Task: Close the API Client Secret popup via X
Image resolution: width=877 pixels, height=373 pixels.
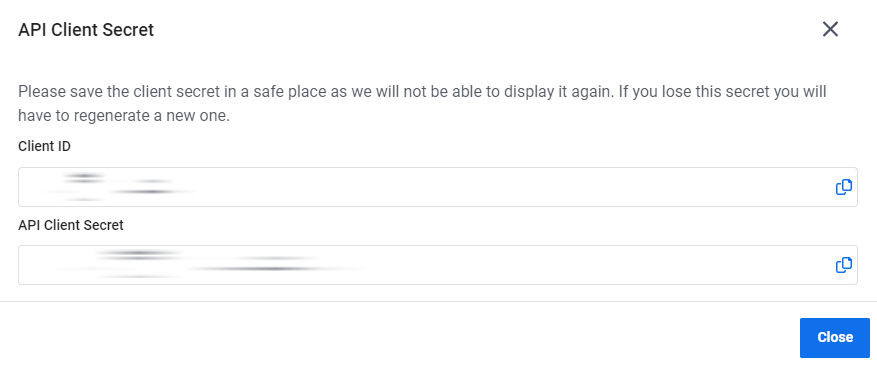Action: [x=830, y=29]
